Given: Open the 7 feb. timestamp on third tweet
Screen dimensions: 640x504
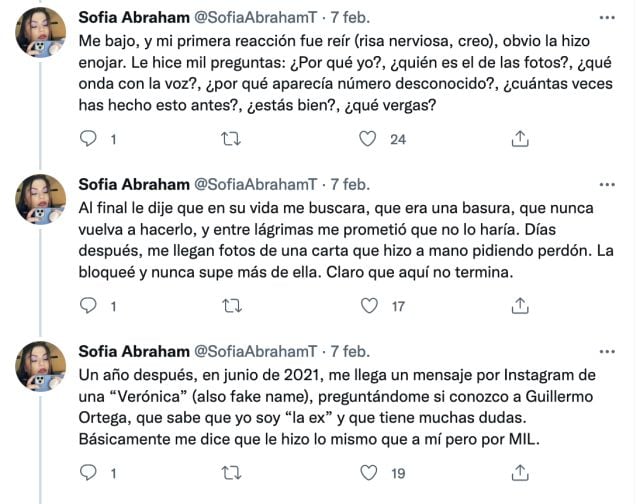Looking at the screenshot, I should (x=350, y=351).
